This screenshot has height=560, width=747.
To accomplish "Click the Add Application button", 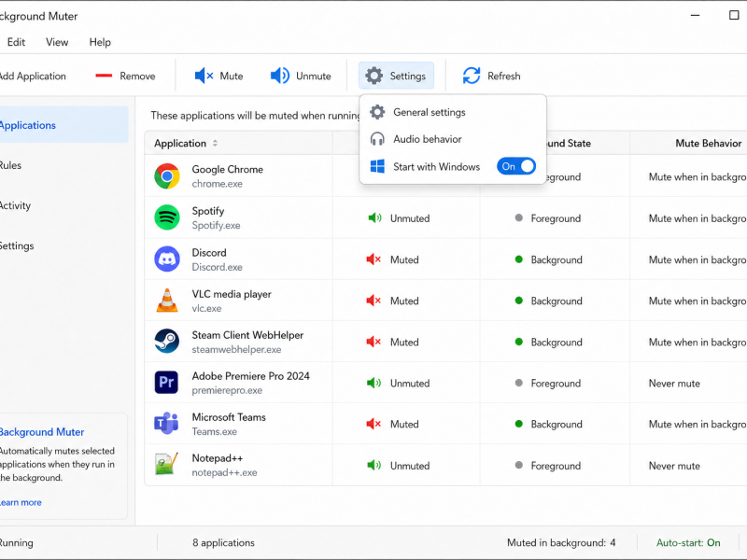I will [x=33, y=76].
